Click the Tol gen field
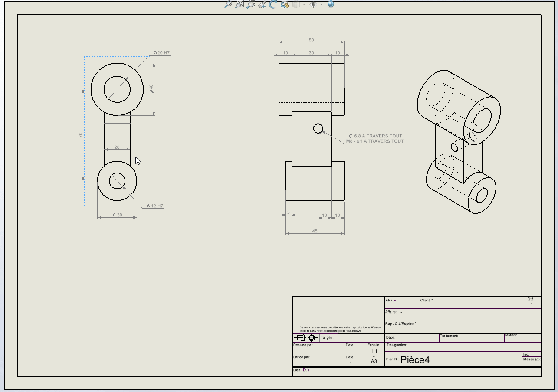 click(x=351, y=337)
